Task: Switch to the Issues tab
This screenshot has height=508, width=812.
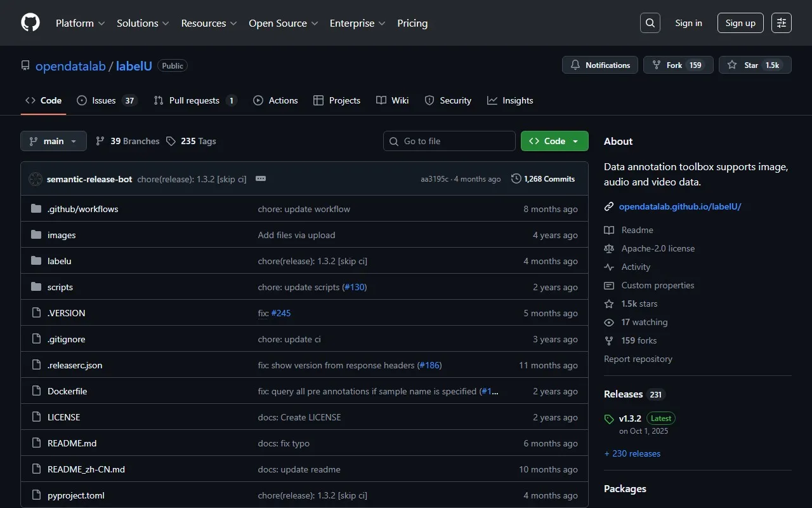Action: click(x=104, y=100)
